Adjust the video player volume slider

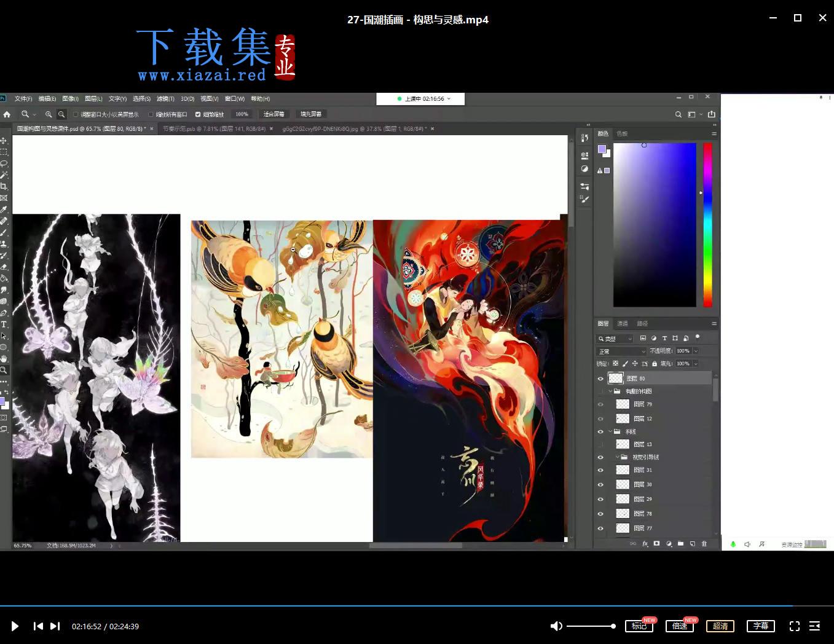point(591,626)
